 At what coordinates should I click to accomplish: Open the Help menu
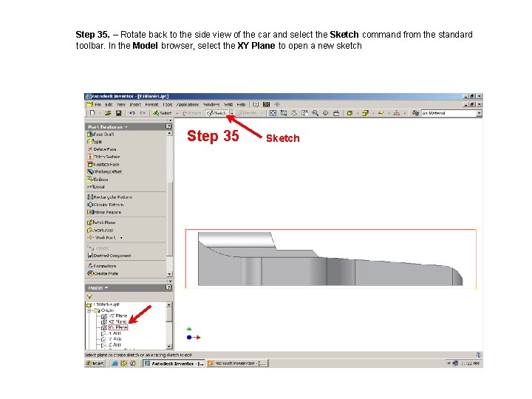point(241,104)
